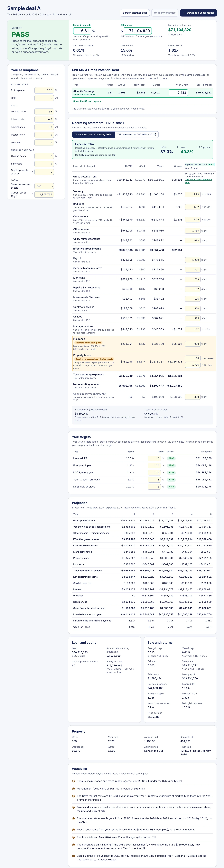Click 'Reset for a buyer: check the tax inputs' tag
The width and height of the screenshot is (224, 868).
point(94,359)
